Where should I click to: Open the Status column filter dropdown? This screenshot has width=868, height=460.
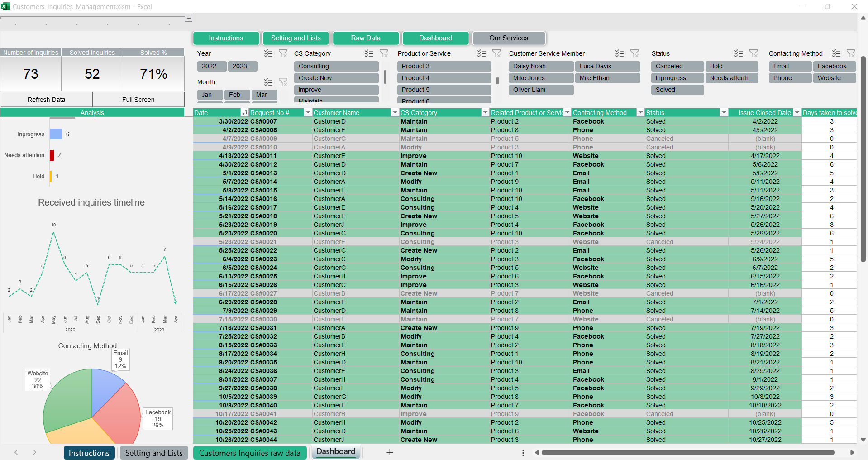[x=724, y=112]
